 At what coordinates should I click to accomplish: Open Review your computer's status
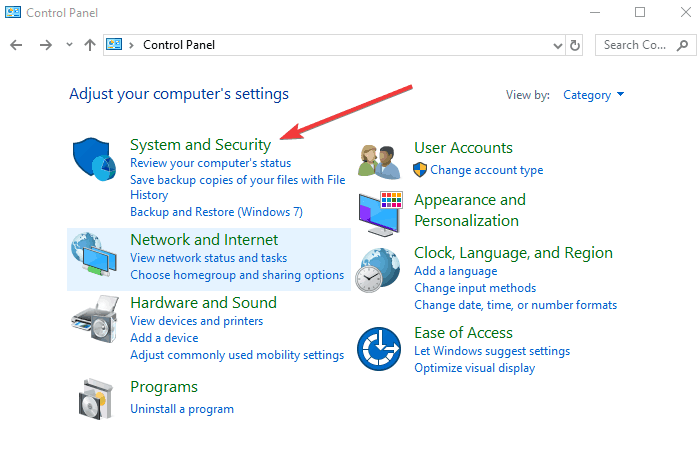(211, 163)
